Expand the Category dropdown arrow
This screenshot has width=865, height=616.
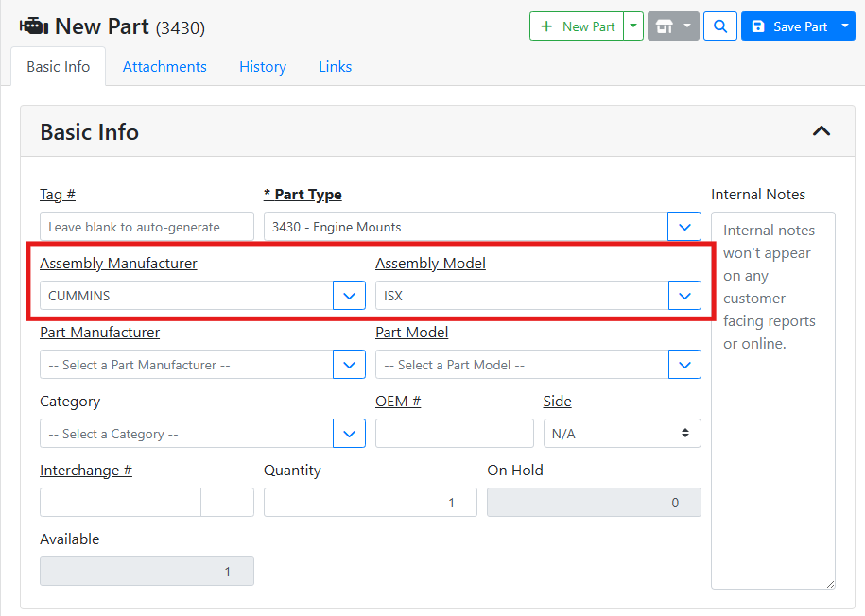(349, 434)
